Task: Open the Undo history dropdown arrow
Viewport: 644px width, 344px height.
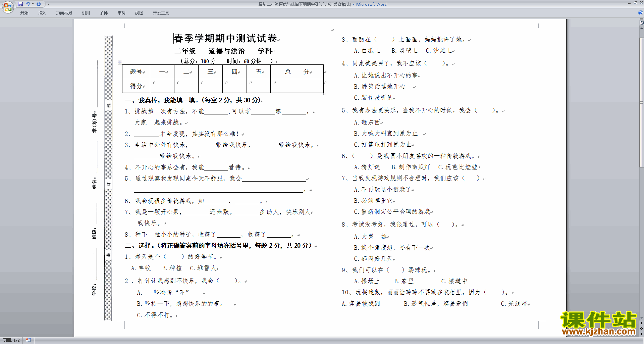Action: pos(33,4)
